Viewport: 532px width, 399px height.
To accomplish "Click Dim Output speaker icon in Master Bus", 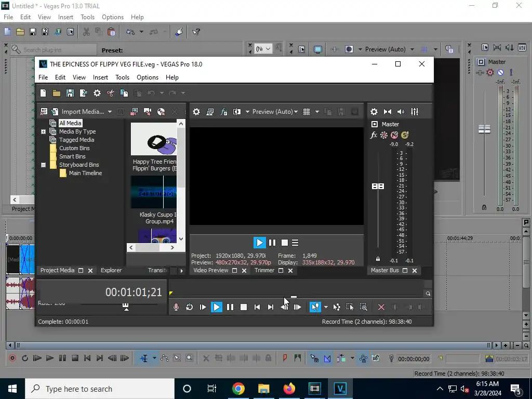I will tap(401, 112).
